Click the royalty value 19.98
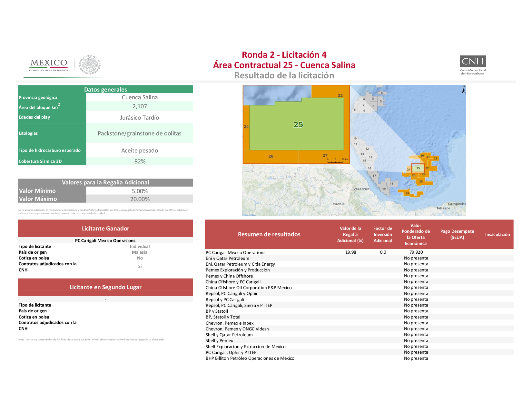This screenshot has width=532, height=411. 350,252
